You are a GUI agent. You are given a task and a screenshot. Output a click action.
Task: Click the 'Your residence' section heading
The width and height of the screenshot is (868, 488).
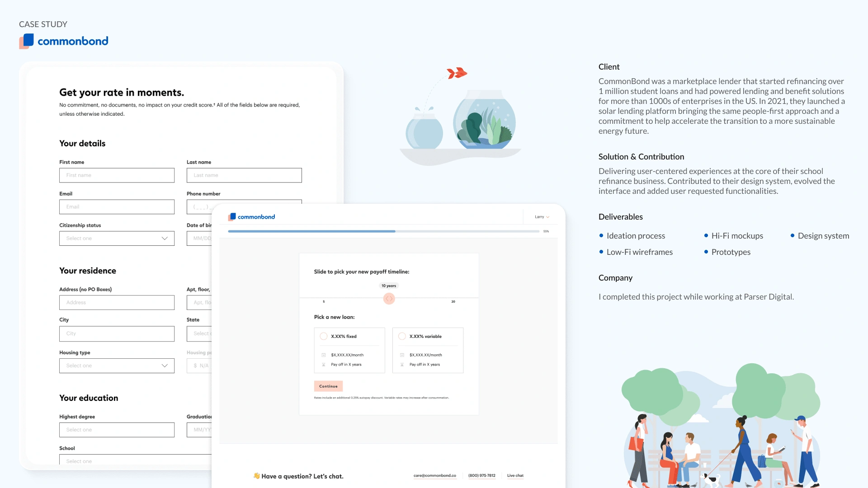tap(88, 271)
